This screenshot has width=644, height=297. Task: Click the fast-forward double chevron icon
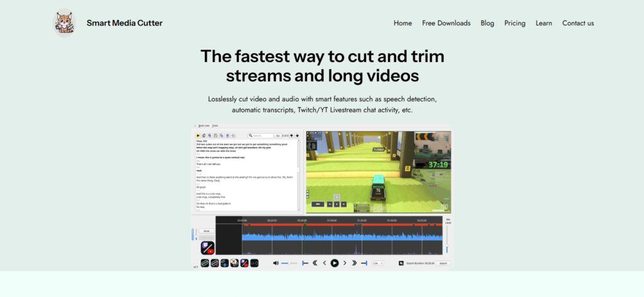coord(355,263)
